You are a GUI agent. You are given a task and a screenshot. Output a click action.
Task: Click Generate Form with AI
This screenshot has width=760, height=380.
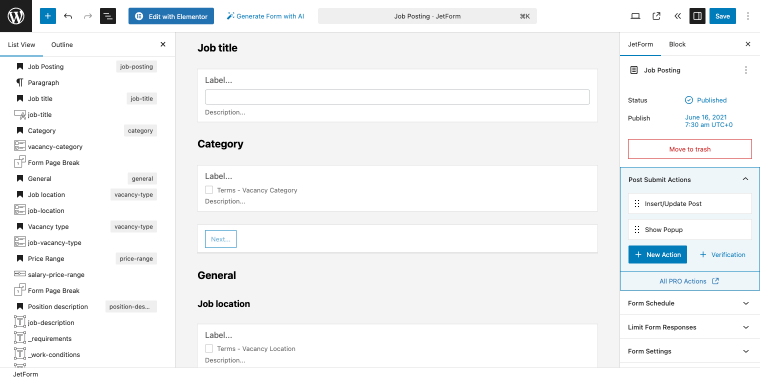265,16
